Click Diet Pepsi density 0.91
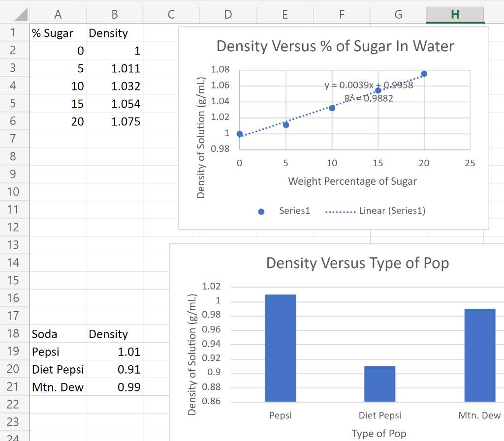The image size is (504, 441). click(115, 369)
